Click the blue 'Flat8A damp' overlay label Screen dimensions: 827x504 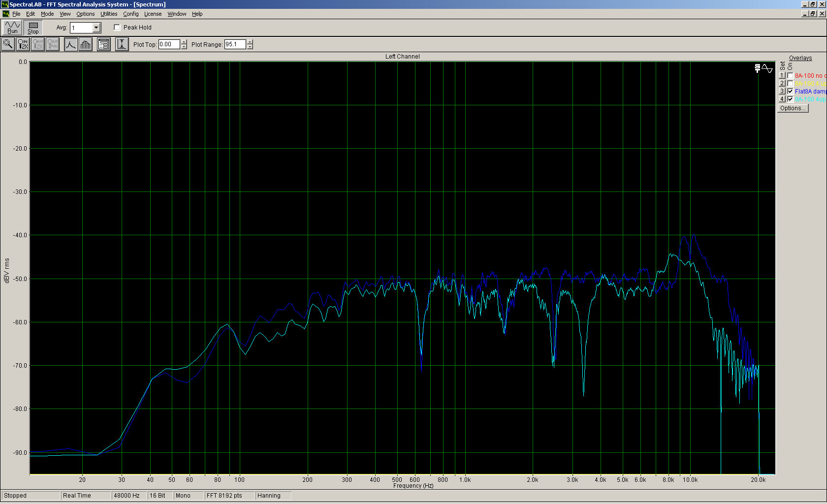pos(810,92)
